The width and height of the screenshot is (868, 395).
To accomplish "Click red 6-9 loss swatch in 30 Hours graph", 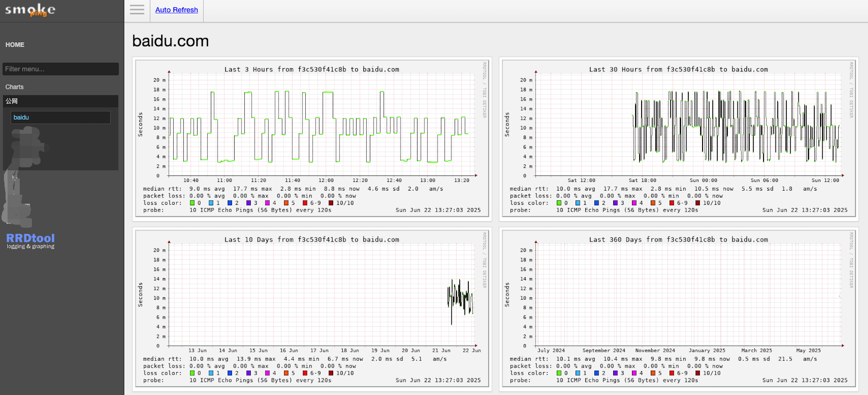I will [671, 203].
